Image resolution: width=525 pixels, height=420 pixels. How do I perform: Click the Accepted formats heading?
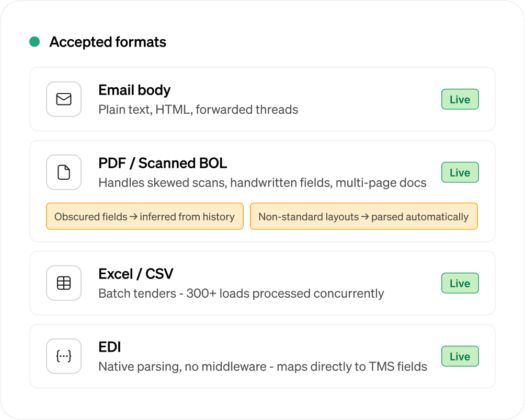[x=108, y=42]
